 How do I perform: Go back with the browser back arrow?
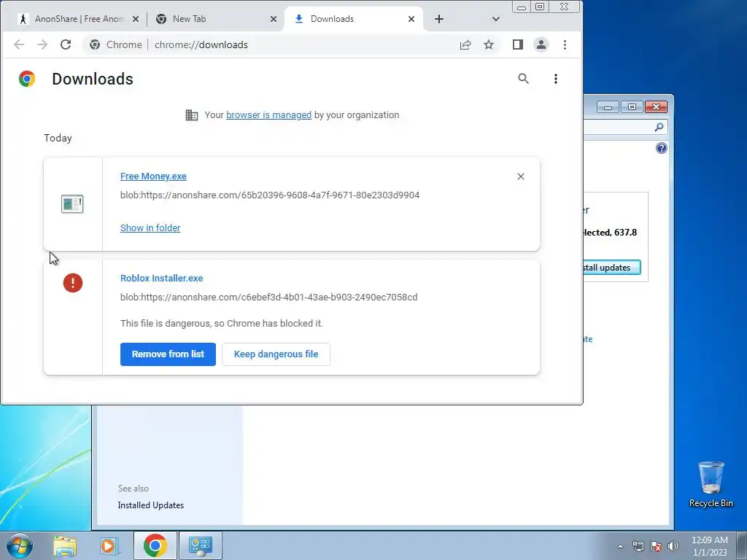tap(18, 44)
